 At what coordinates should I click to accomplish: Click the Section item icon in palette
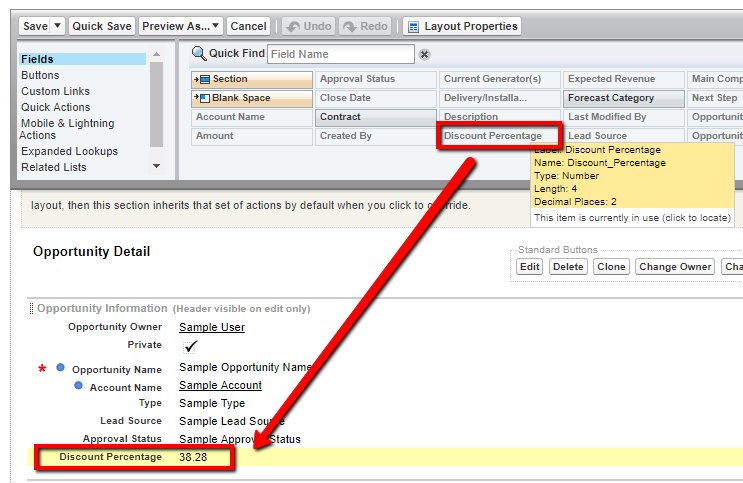(202, 79)
